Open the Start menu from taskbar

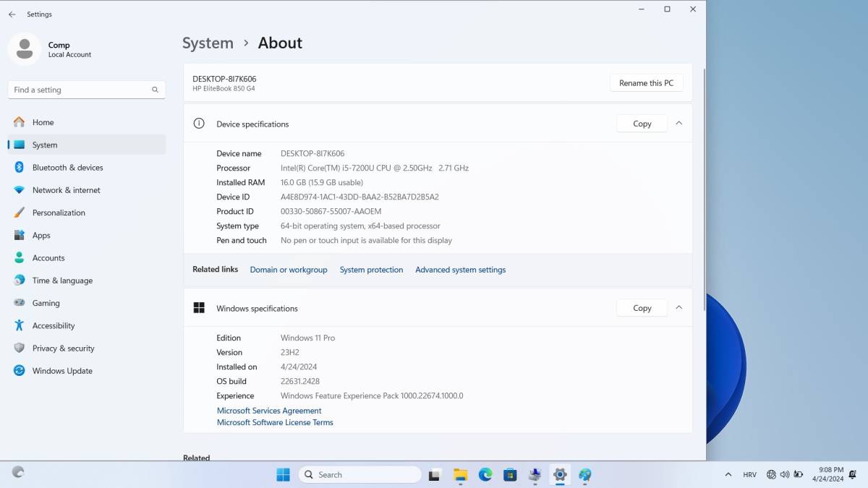(283, 474)
